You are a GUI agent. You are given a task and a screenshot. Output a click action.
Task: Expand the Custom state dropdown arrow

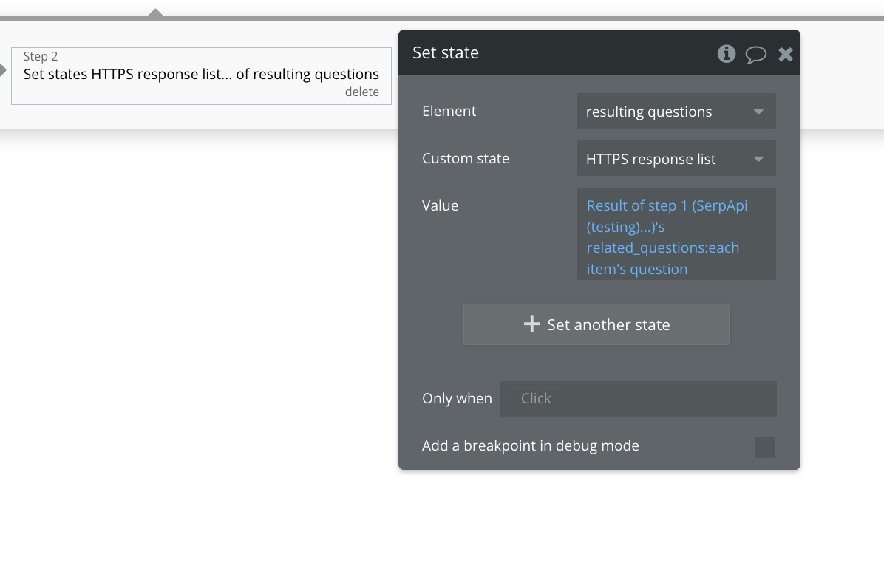(x=758, y=160)
